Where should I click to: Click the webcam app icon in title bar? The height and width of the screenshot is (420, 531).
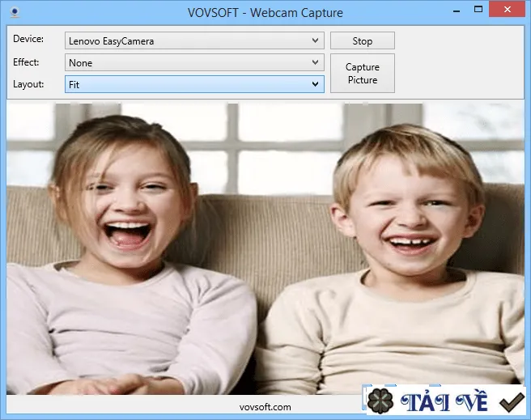pyautogui.click(x=15, y=12)
